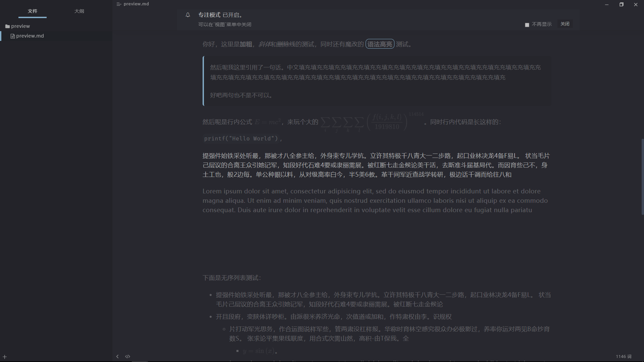Open the preview folder in sidebar
The image size is (644, 362).
pyautogui.click(x=20, y=26)
